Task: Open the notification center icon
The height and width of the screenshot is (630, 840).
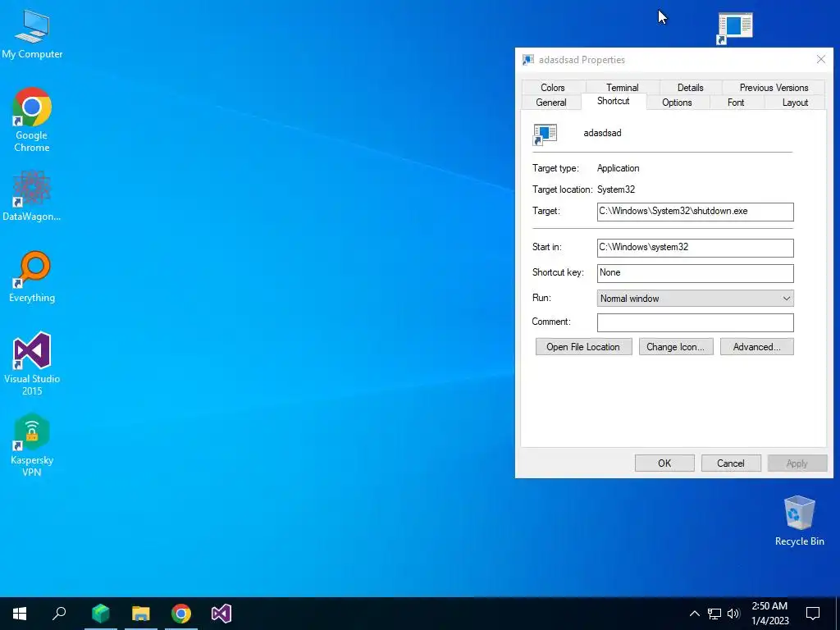Action: (813, 614)
